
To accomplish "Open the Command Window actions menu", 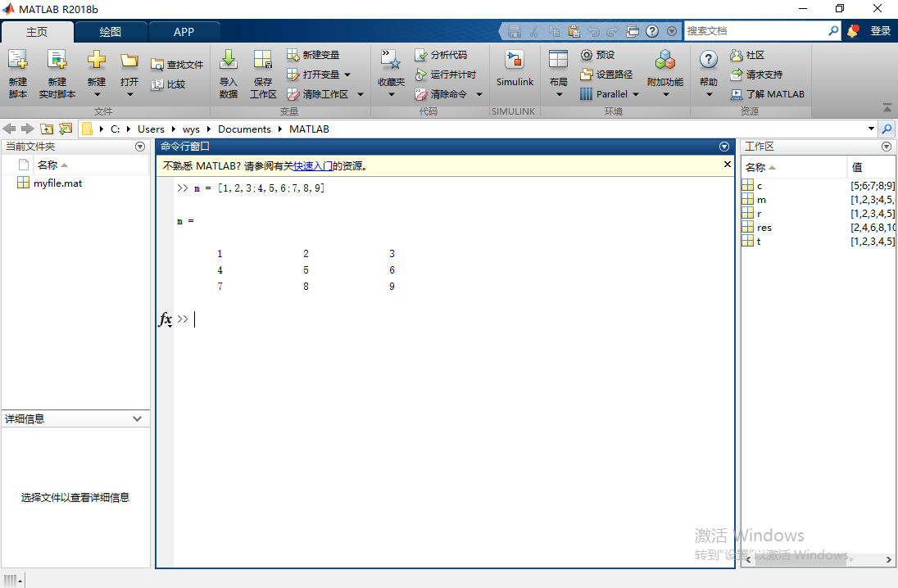I will pyautogui.click(x=724, y=147).
